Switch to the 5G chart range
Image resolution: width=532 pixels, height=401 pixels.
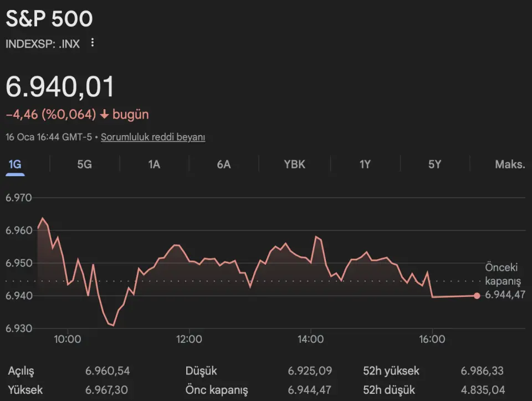[84, 164]
